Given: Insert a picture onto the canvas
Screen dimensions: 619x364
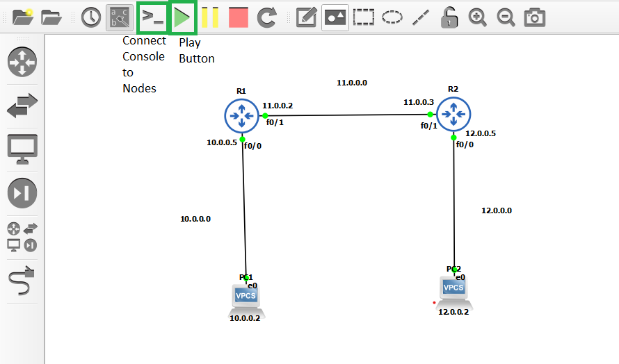Looking at the screenshot, I should (x=335, y=17).
